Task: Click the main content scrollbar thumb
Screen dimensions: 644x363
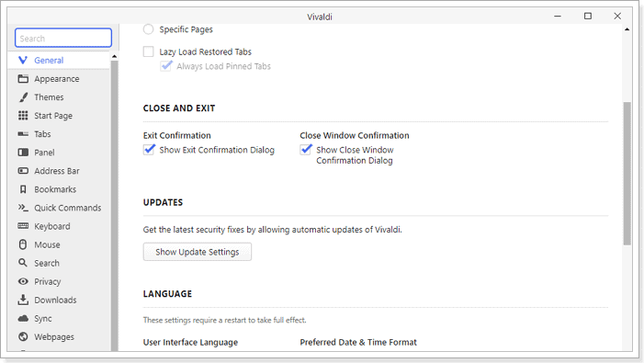Action: coord(627,174)
